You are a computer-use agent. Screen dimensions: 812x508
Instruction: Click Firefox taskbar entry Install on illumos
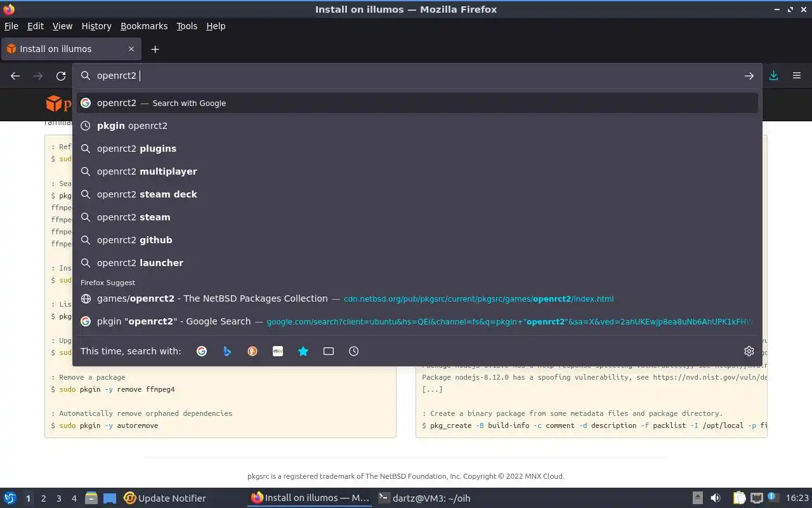point(310,498)
